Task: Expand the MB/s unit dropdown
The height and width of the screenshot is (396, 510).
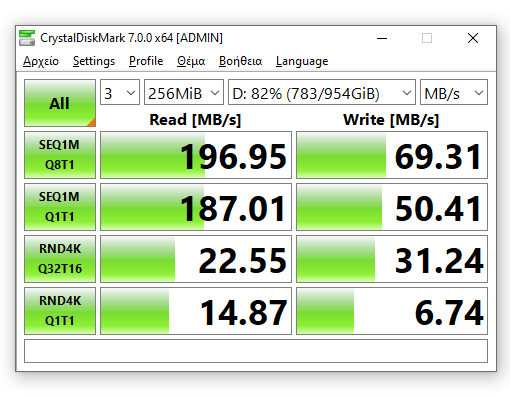Action: 454,92
